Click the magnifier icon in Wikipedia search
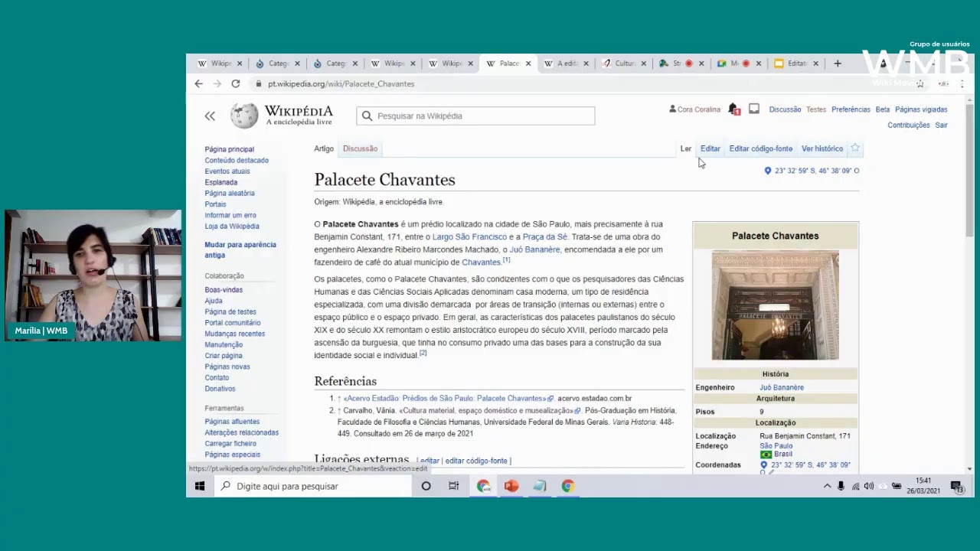 pyautogui.click(x=367, y=116)
